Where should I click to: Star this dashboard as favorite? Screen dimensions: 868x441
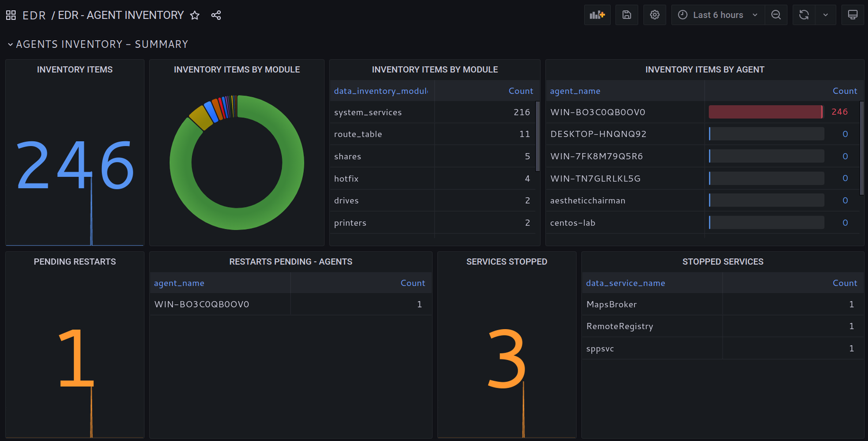point(195,15)
